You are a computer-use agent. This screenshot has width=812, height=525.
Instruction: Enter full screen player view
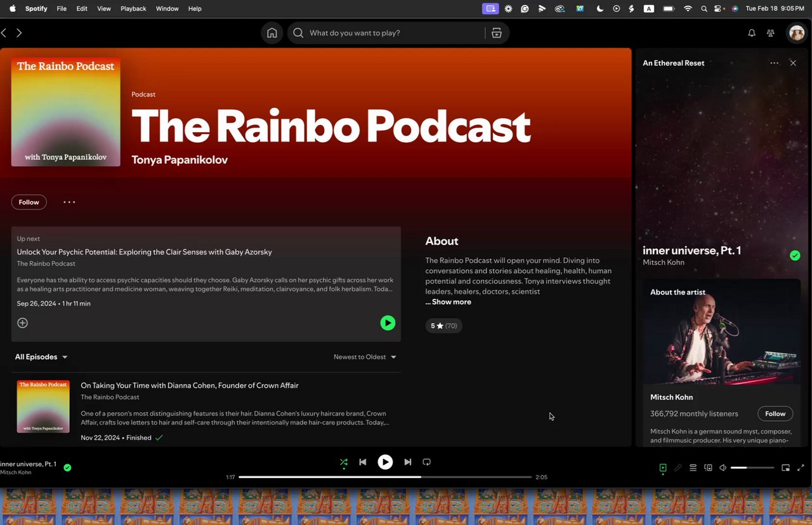click(801, 468)
